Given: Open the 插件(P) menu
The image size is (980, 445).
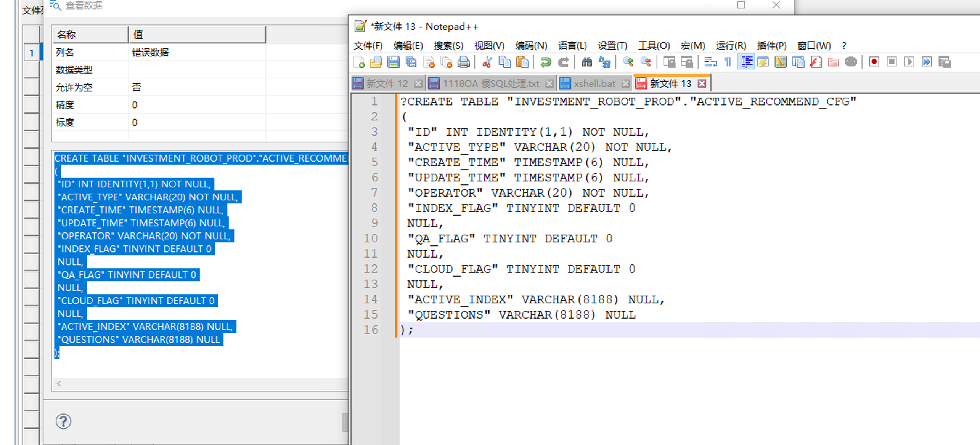Looking at the screenshot, I should 771,46.
